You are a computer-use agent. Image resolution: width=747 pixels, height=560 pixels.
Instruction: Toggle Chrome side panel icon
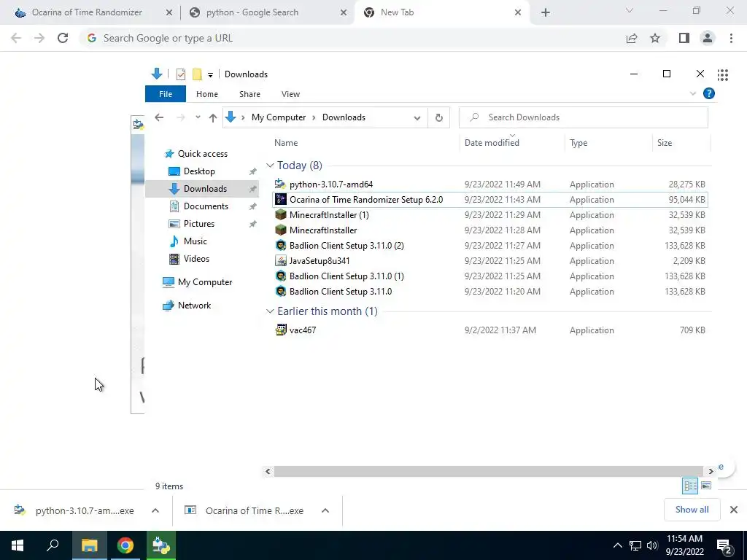684,38
